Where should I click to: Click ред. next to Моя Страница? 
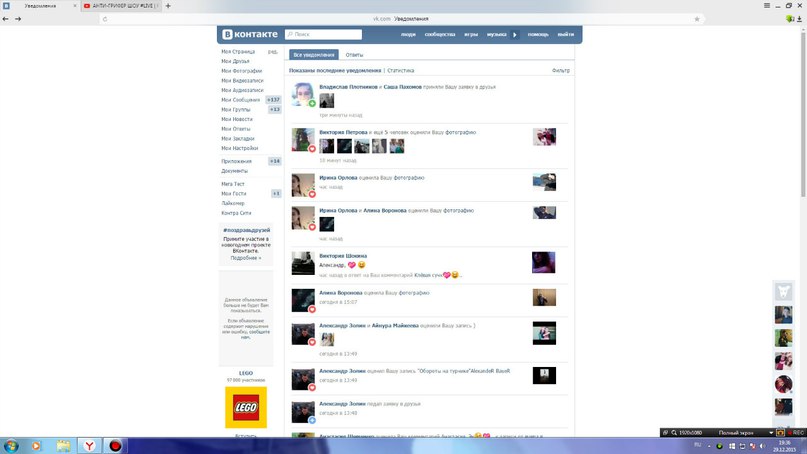(x=273, y=51)
